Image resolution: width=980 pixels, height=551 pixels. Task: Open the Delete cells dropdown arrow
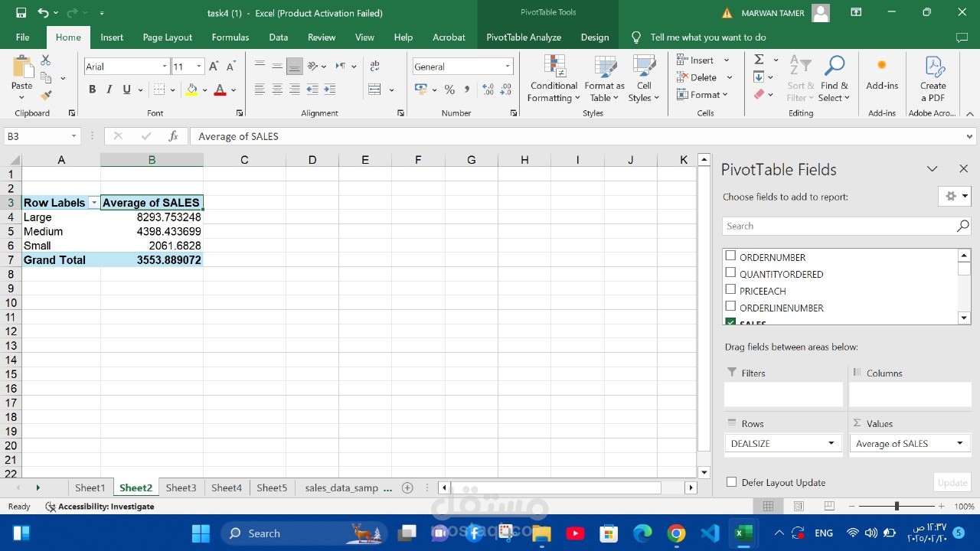tap(729, 77)
